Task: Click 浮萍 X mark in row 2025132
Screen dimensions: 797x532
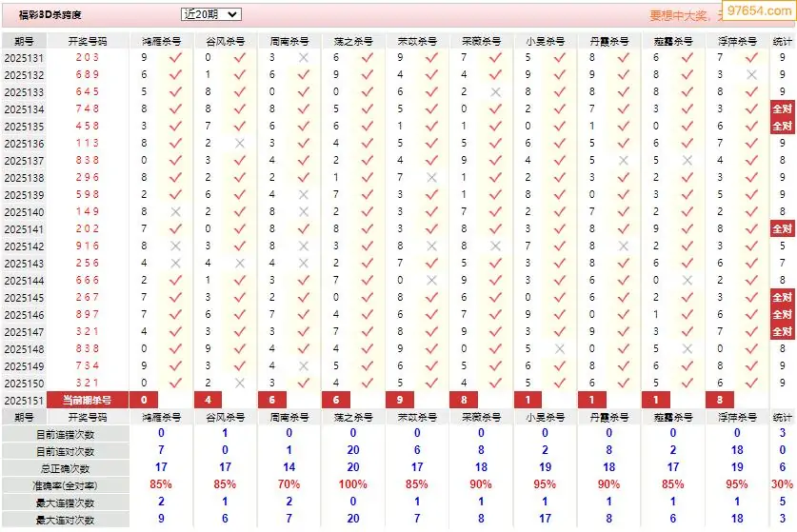Action: pyautogui.click(x=751, y=75)
